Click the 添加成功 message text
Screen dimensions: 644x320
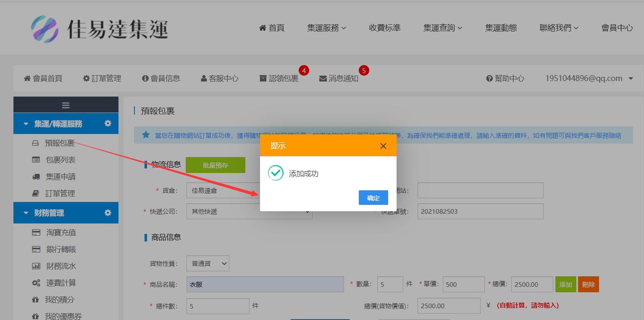[304, 173]
